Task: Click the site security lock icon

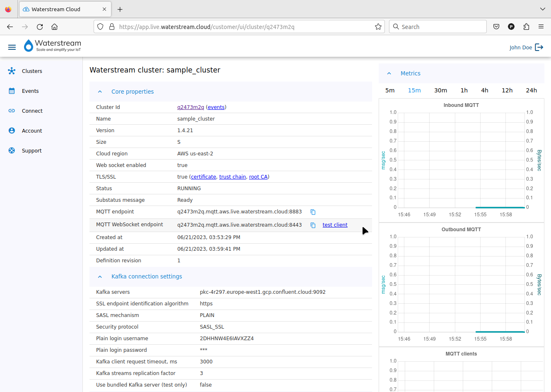Action: 111,27
